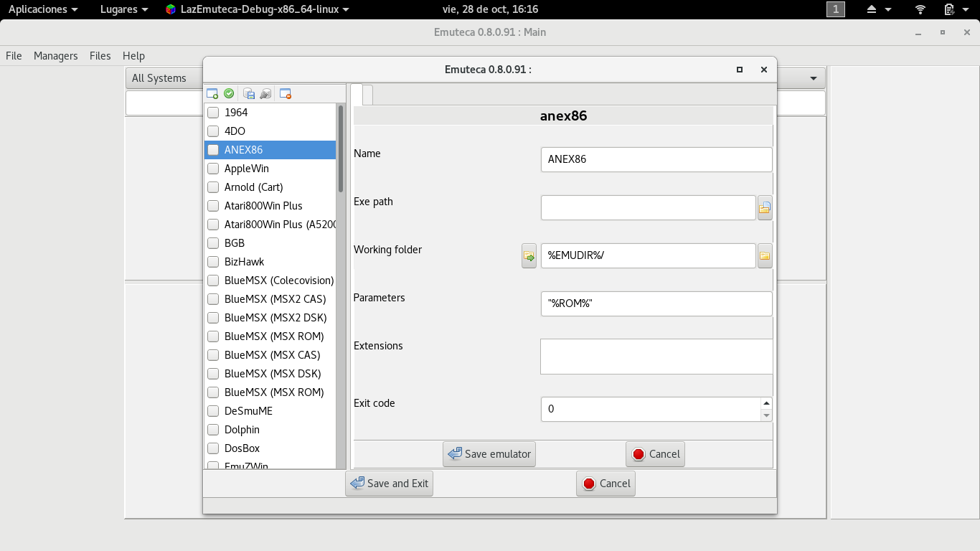Decrease the Exit code value
980x551 pixels.
point(766,415)
